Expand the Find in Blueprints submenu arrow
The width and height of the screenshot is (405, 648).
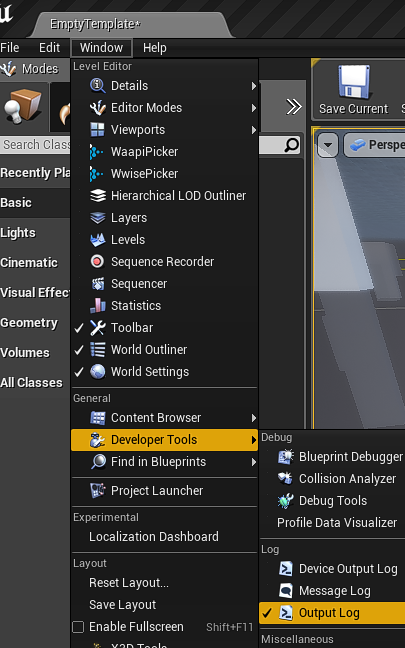click(254, 462)
